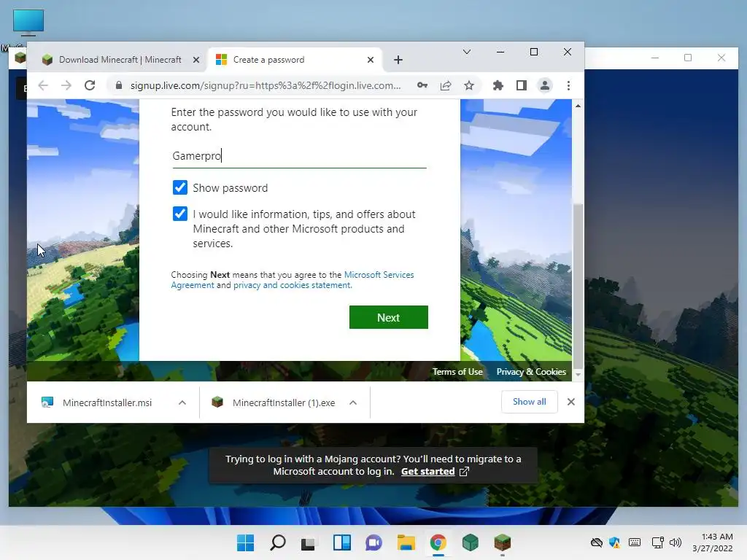The image size is (747, 560).
Task: Expand options for MinecraftInstaller.msi download
Action: 182,402
